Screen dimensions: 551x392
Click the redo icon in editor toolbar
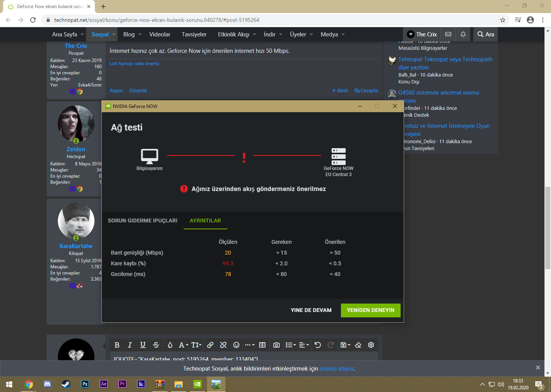click(x=331, y=345)
